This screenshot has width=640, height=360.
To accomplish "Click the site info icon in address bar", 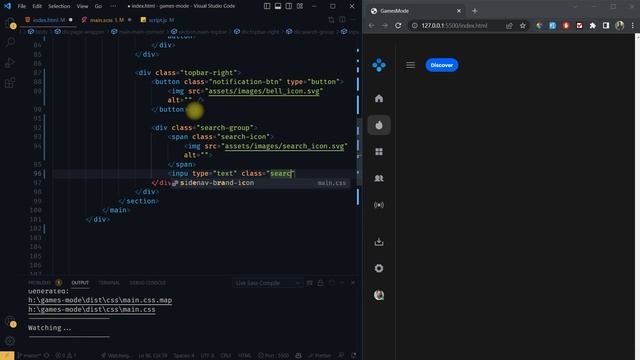I will [x=414, y=25].
